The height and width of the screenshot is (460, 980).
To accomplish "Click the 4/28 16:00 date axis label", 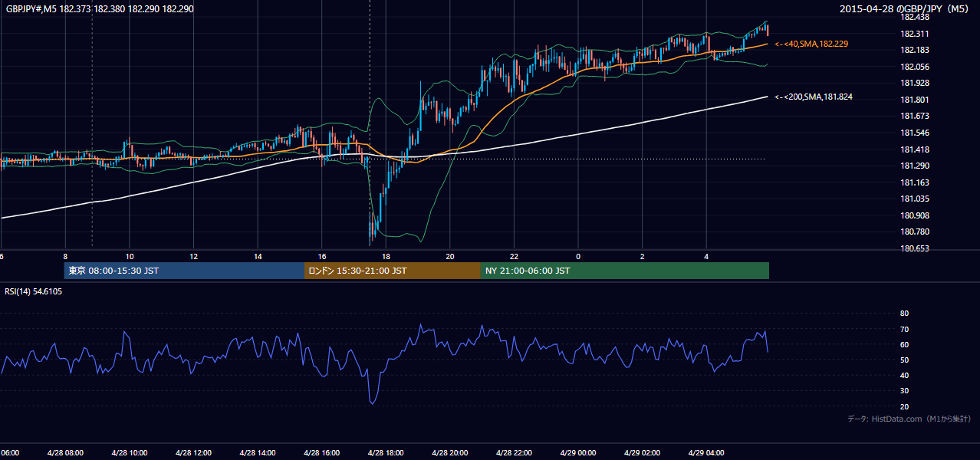I will 322,453.
